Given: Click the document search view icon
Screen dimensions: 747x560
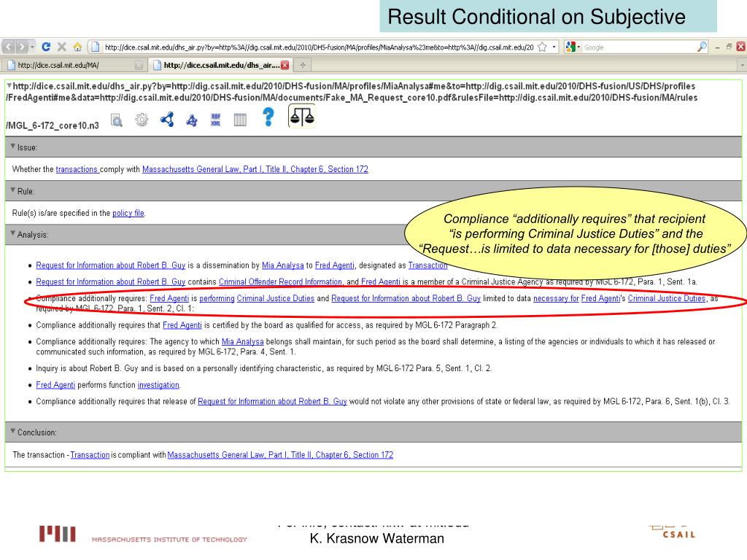Looking at the screenshot, I should (116, 120).
